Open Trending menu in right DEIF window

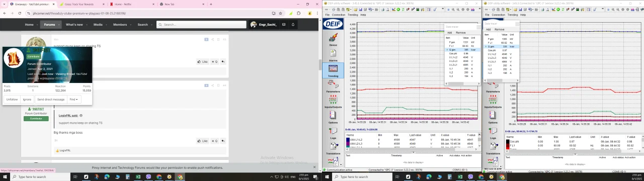(513, 15)
